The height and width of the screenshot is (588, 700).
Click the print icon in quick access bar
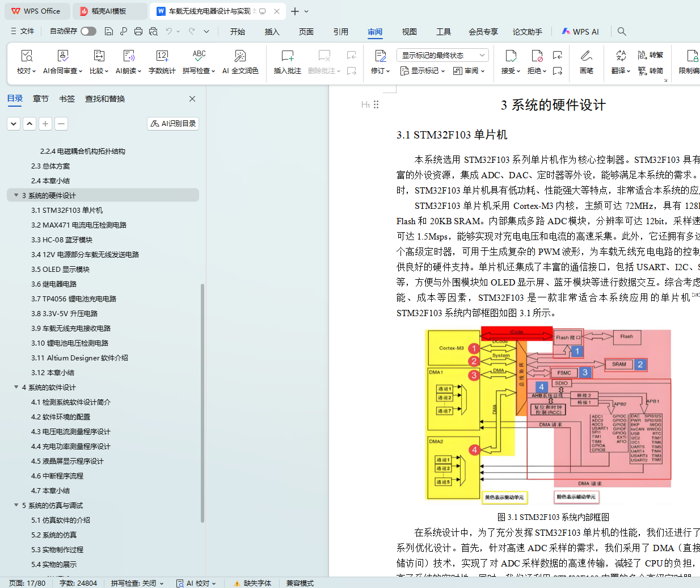tap(138, 31)
